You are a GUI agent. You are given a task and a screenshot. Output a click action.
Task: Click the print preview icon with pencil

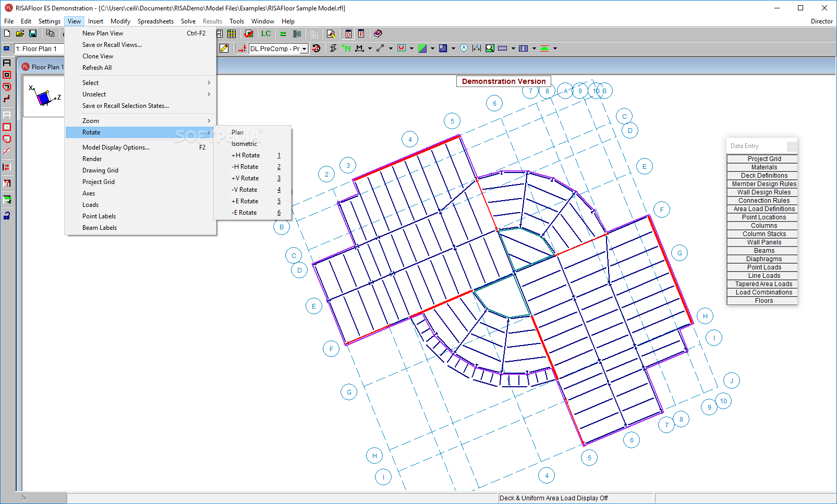coord(331,34)
